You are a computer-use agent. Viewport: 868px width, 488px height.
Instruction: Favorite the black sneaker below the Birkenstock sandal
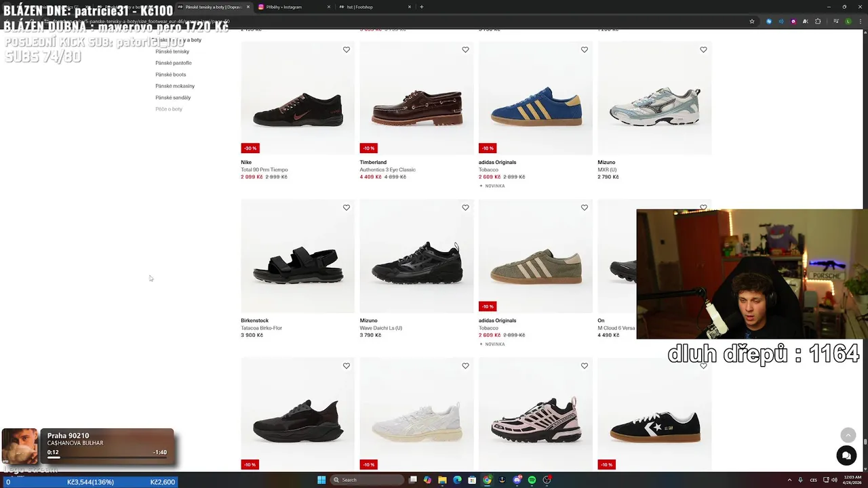coord(347,366)
